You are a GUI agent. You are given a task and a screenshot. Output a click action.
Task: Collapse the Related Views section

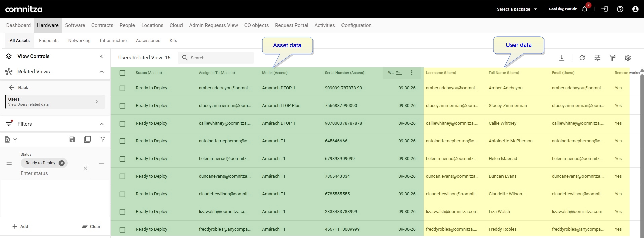pyautogui.click(x=102, y=72)
